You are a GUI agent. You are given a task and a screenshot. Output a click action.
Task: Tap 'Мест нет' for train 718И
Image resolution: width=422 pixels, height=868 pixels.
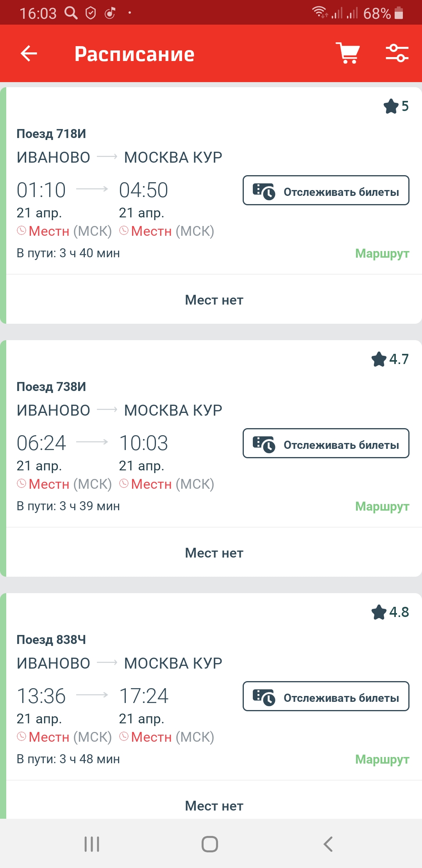[x=214, y=300]
